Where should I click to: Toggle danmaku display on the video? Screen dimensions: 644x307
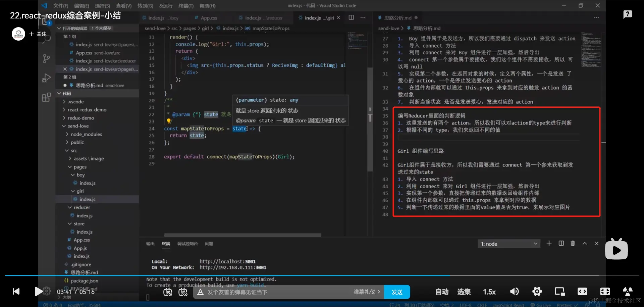[x=168, y=292]
